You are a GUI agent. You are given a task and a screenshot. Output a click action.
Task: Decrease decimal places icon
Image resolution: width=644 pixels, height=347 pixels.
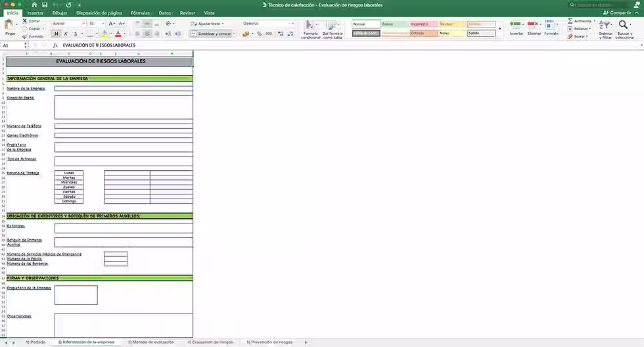(x=290, y=34)
